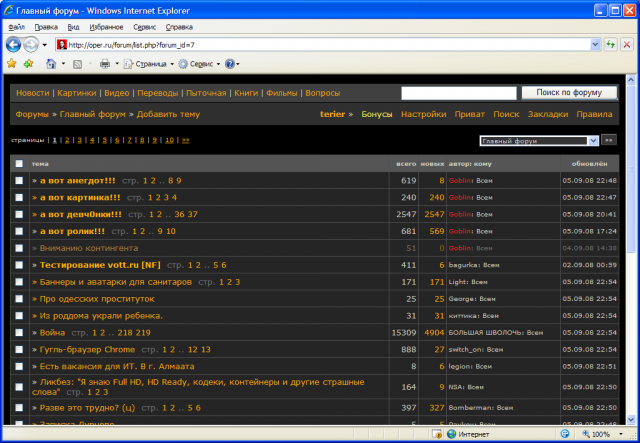Viewport: 640px width, 443px height.
Task: Expand the Print options dropdown arrow
Action: [117, 64]
